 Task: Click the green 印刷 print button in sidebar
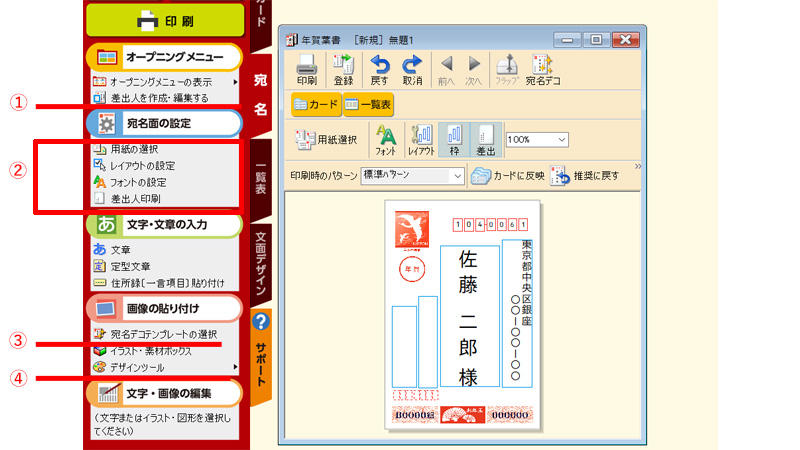point(165,20)
